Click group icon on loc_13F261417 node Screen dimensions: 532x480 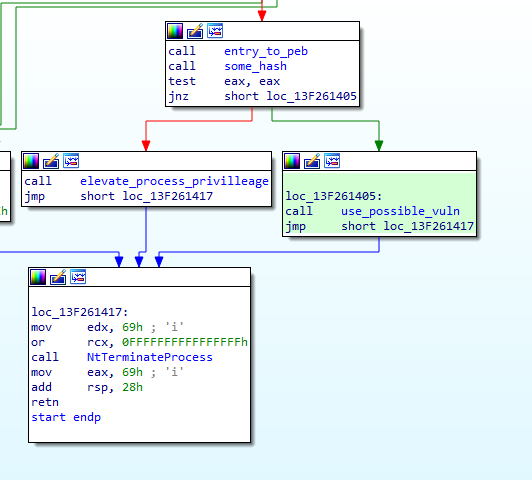[78, 277]
